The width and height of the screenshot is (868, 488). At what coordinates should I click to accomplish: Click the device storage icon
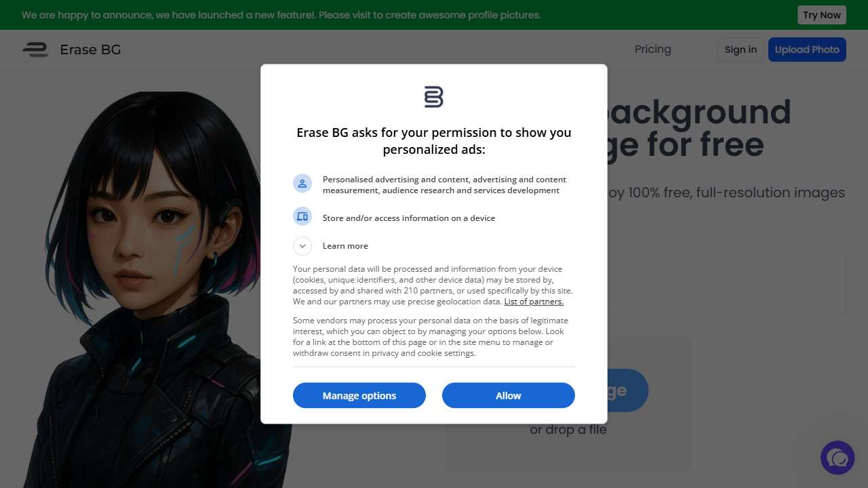tap(302, 216)
